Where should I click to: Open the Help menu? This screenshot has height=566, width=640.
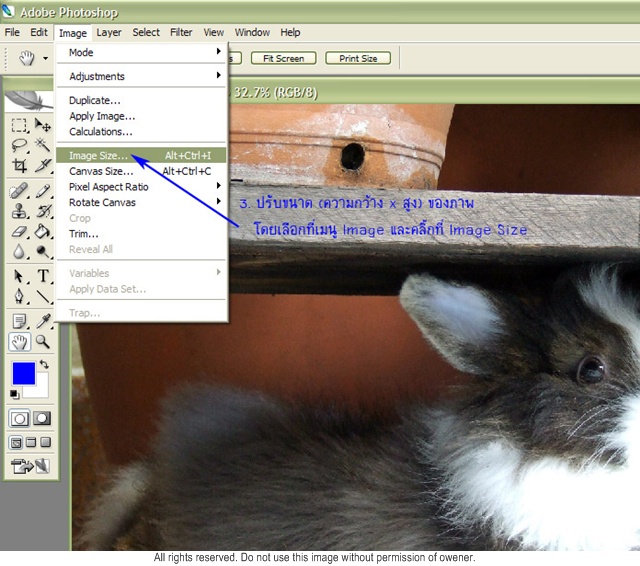[x=290, y=32]
